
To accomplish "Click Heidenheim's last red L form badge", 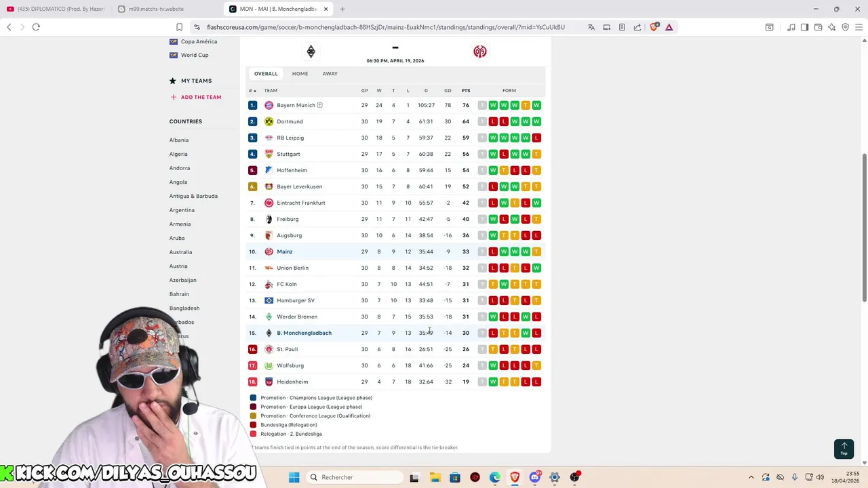I will tap(536, 382).
